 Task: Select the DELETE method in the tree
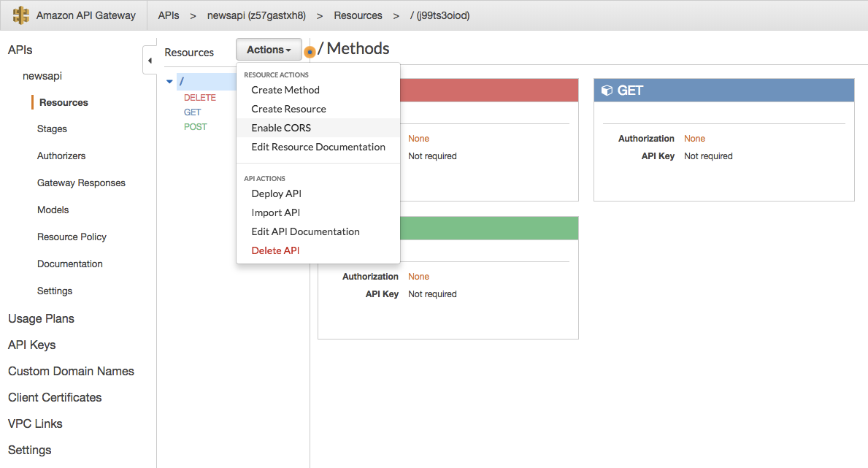pyautogui.click(x=200, y=98)
